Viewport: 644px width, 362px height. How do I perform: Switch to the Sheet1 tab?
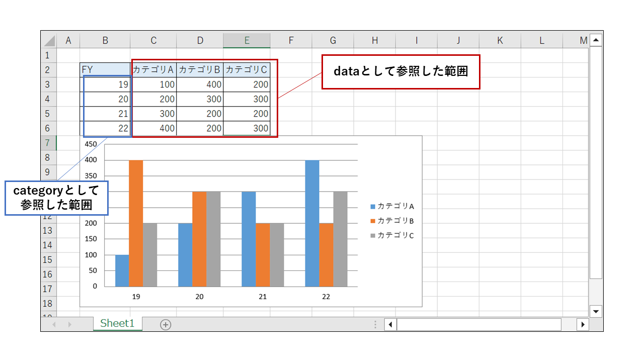pyautogui.click(x=118, y=324)
